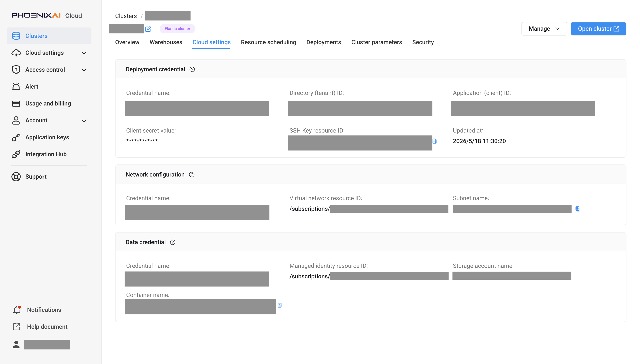Open the Manage dropdown
Viewport: 640px width, 364px height.
[544, 29]
